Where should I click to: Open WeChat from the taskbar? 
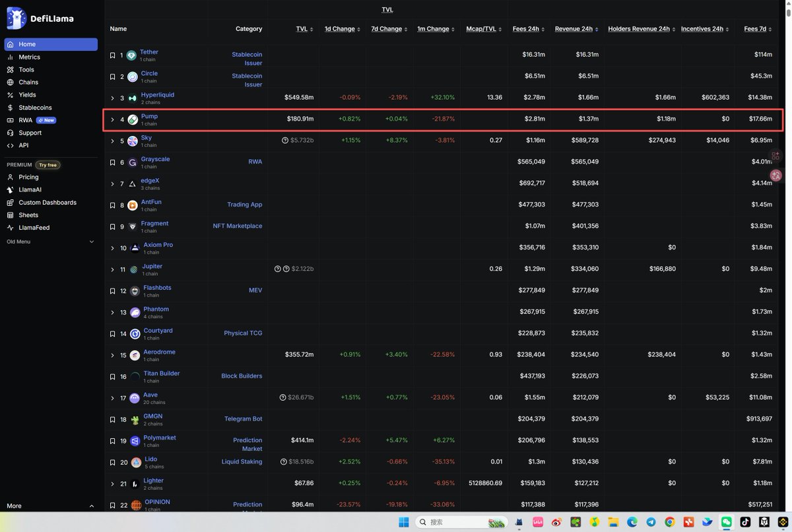click(726, 522)
